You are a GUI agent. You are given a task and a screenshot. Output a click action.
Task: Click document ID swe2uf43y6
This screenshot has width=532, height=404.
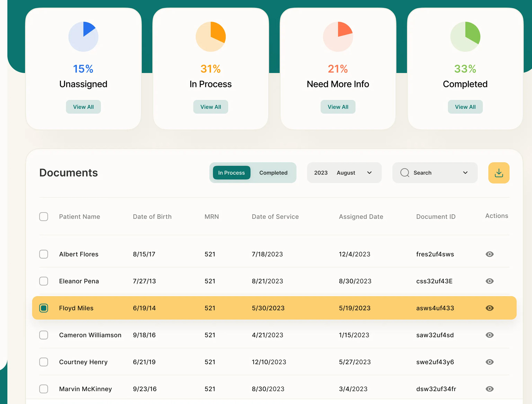[435, 362]
